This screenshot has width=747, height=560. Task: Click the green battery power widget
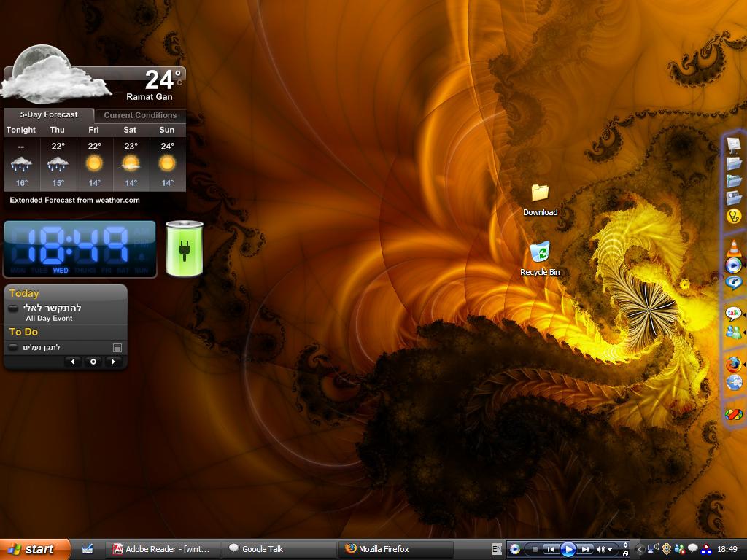(184, 249)
